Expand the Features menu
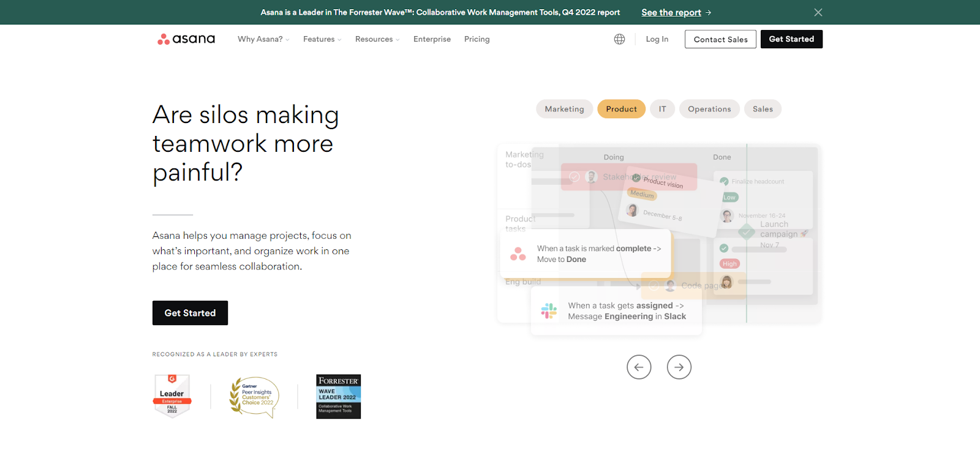Image resolution: width=980 pixels, height=453 pixels. [x=322, y=39]
